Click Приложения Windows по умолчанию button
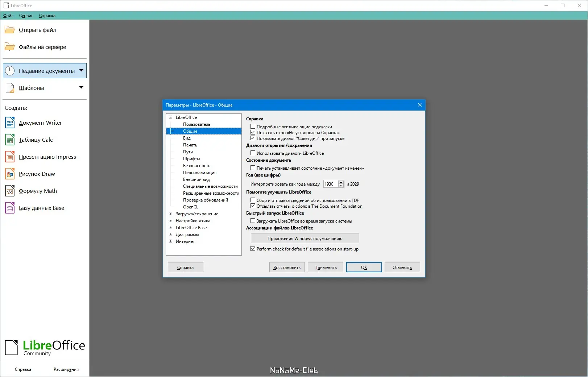This screenshot has height=377, width=588. coord(305,238)
